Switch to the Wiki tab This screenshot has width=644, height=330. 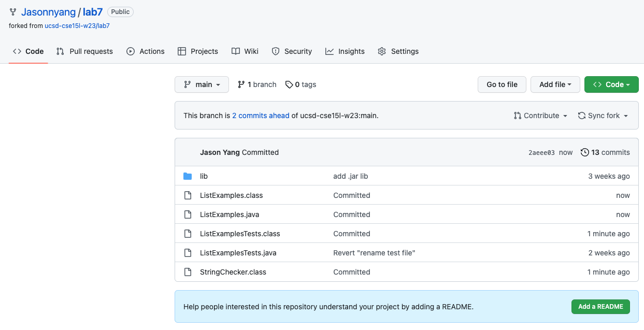(245, 51)
